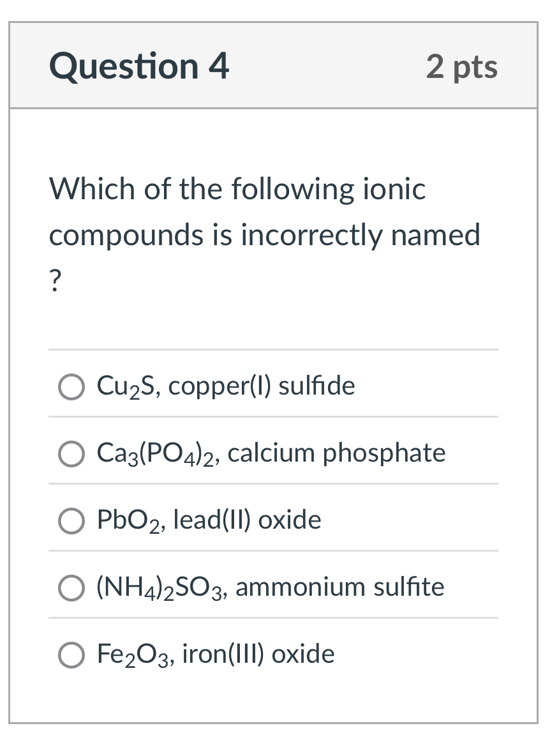The width and height of the screenshot is (559, 756).
Task: Click the question mark in the prompt
Action: click(x=54, y=281)
